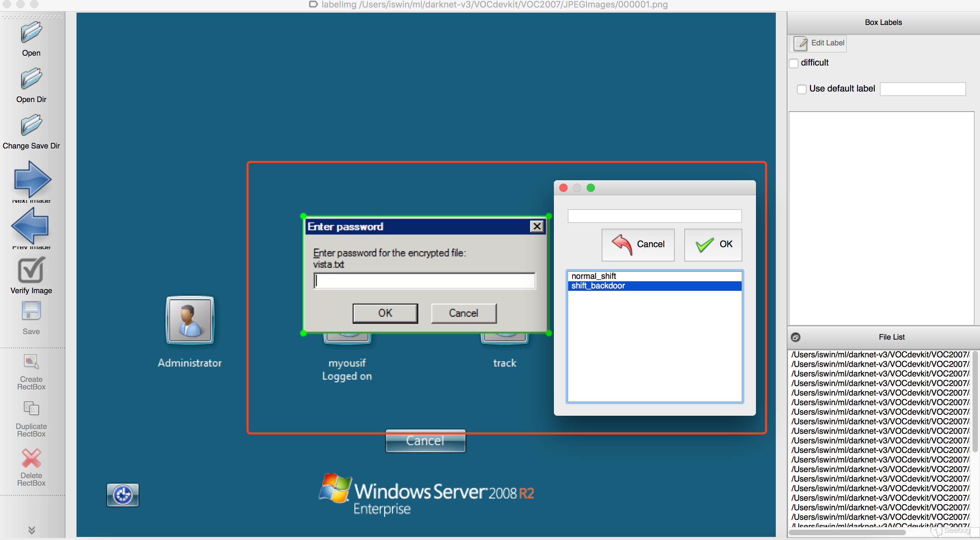Click the Open Dir folder icon
The width and height of the screenshot is (980, 540).
31,79
